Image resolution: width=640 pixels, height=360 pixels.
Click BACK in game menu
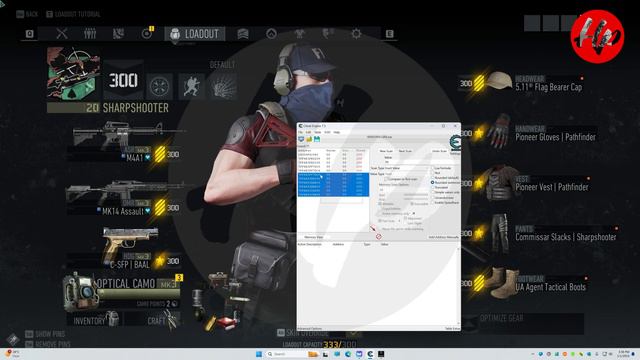[x=27, y=14]
